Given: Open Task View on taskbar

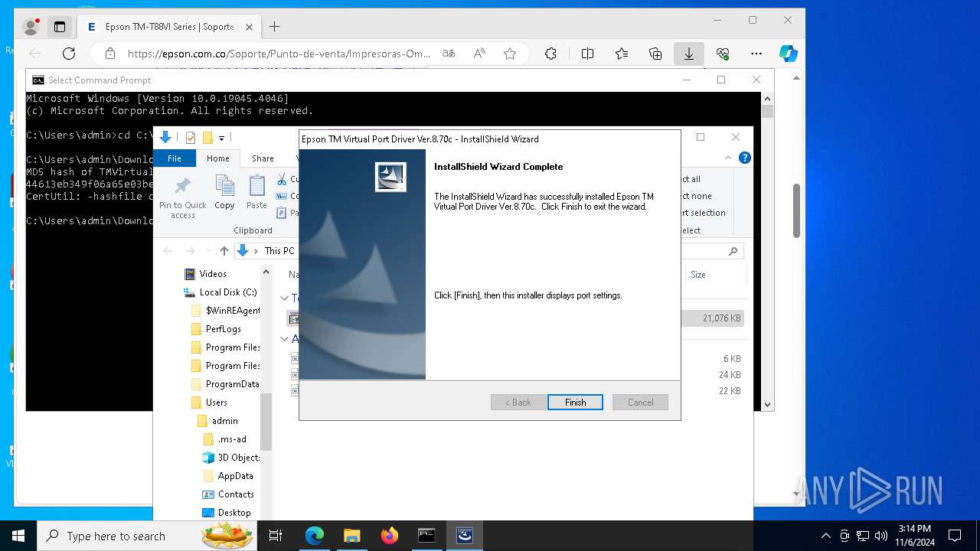Looking at the screenshot, I should pos(276,536).
